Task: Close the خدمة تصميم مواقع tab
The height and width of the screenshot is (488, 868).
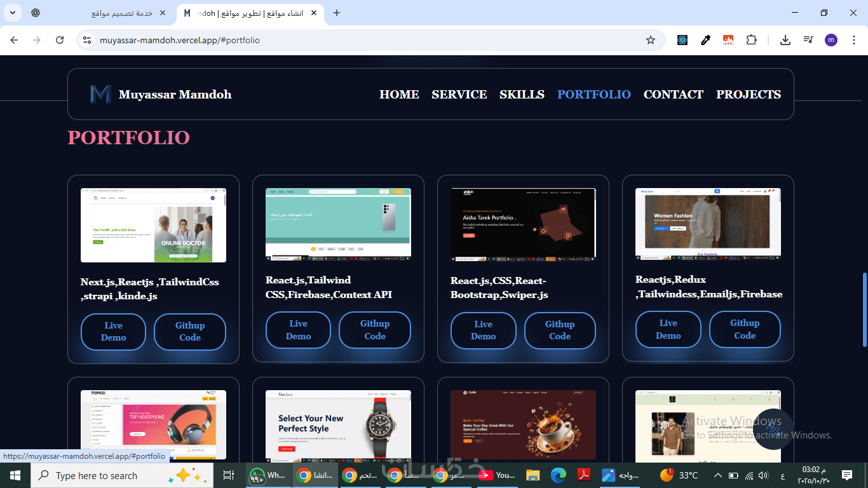Action: tap(163, 13)
